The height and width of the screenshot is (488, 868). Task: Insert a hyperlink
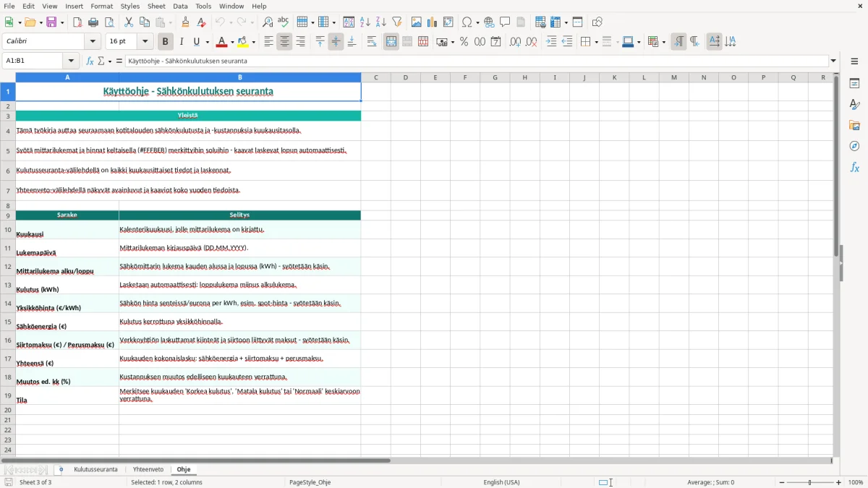(489, 22)
